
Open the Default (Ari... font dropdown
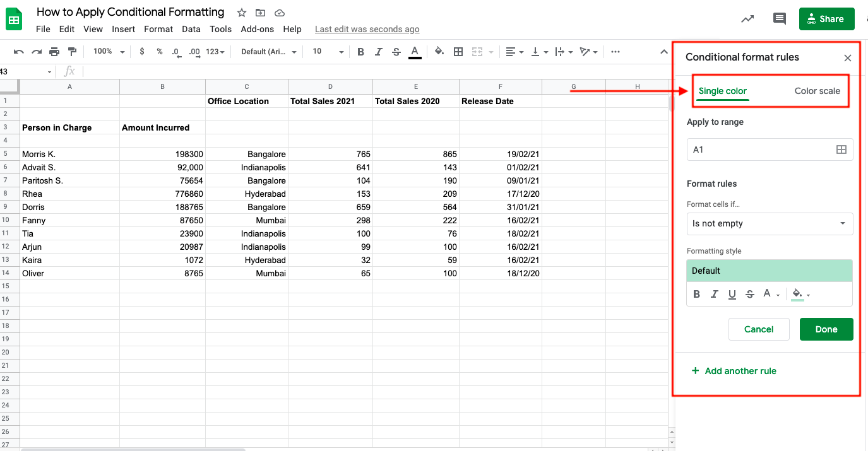click(x=268, y=52)
